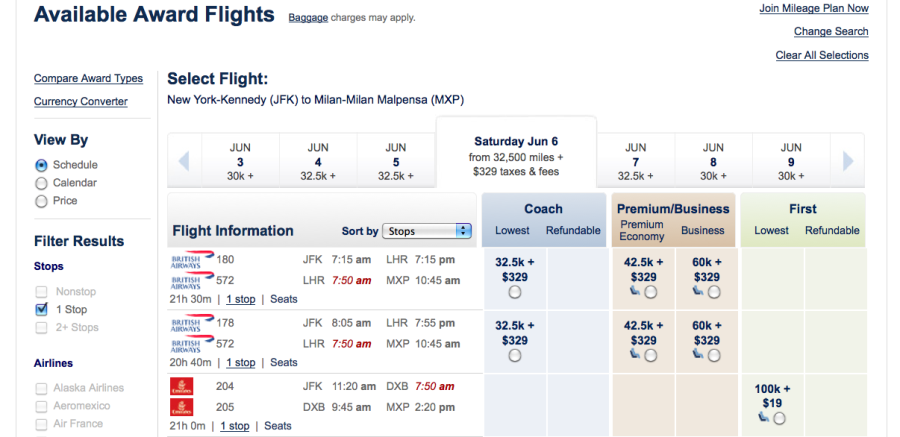Open the Sort by Stops dropdown
The height and width of the screenshot is (437, 900).
(x=427, y=231)
